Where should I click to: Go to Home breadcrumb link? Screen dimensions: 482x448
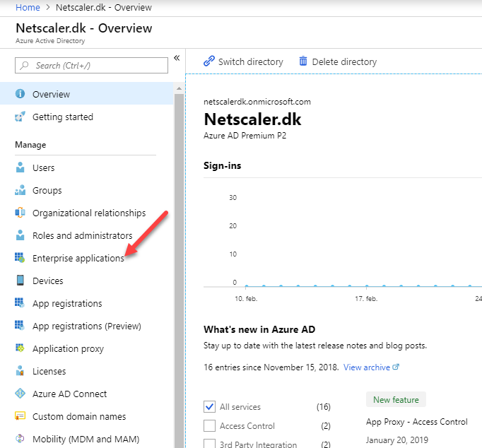28,7
